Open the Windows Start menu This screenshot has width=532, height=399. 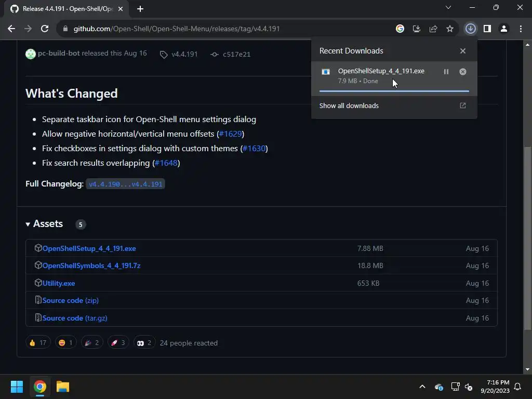17,387
